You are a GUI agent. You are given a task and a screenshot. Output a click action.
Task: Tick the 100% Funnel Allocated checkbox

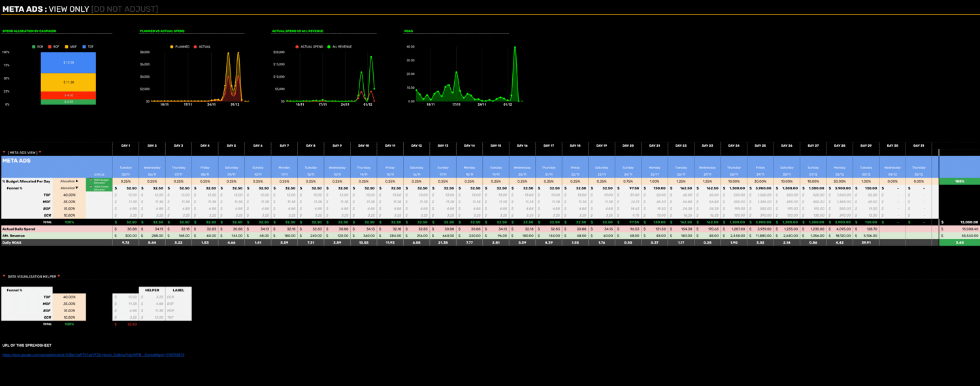(91, 187)
